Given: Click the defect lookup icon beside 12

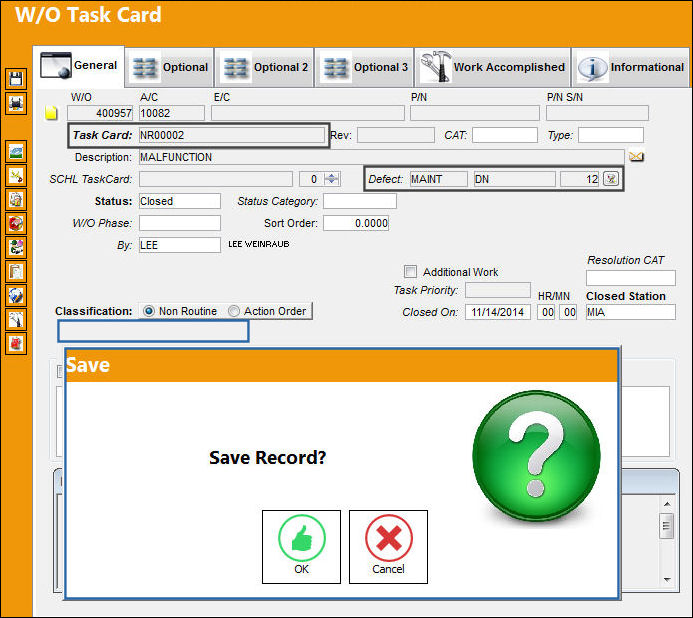Looking at the screenshot, I should [x=611, y=179].
